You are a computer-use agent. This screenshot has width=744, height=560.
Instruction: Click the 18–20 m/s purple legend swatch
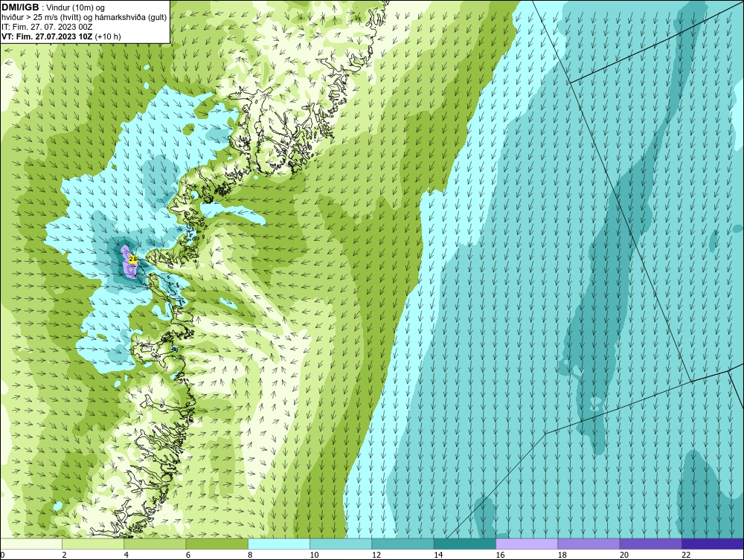point(589,544)
